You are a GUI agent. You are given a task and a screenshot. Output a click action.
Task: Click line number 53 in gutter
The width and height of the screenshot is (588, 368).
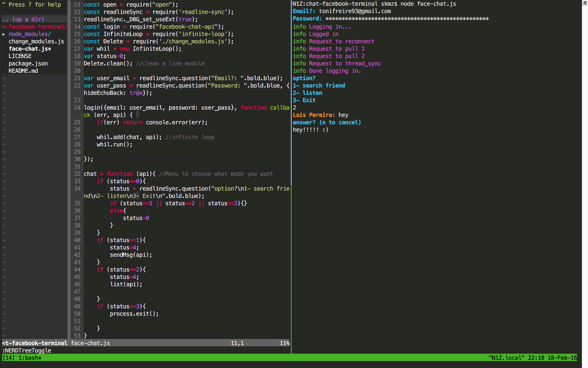click(x=77, y=336)
